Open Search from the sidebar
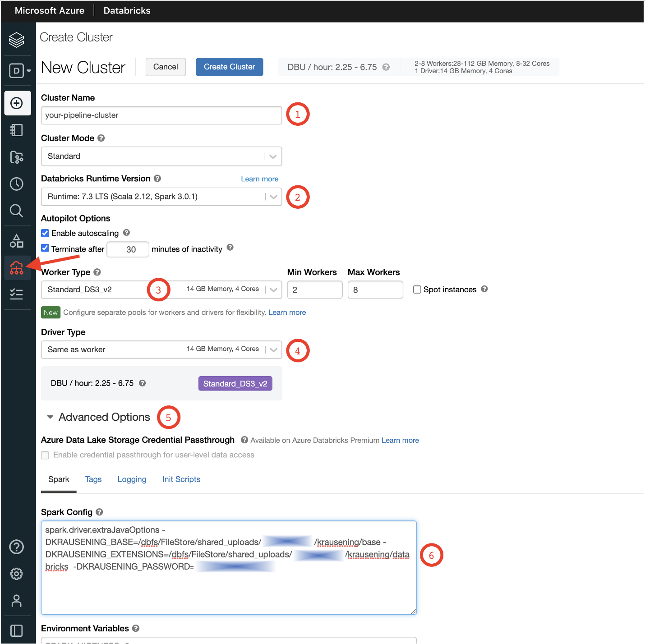This screenshot has height=644, width=645. click(x=17, y=211)
